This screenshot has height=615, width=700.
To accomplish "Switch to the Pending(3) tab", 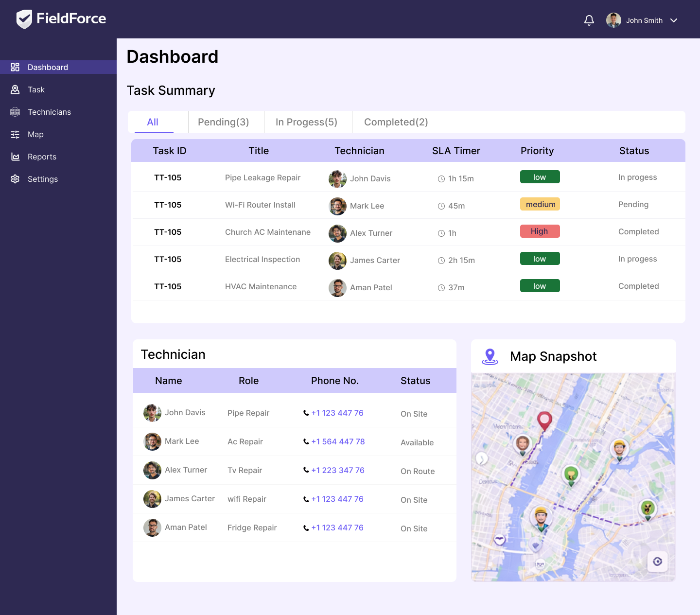I will click(x=223, y=122).
